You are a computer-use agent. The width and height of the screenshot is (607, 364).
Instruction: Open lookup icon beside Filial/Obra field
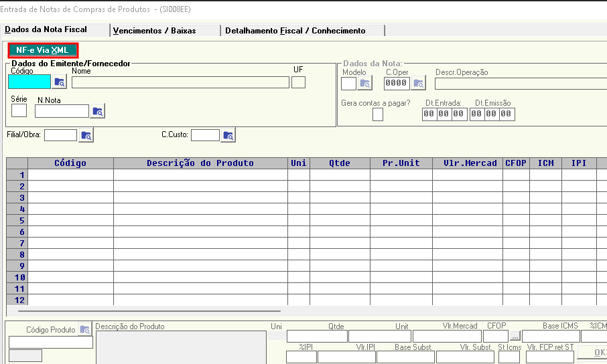(86, 135)
